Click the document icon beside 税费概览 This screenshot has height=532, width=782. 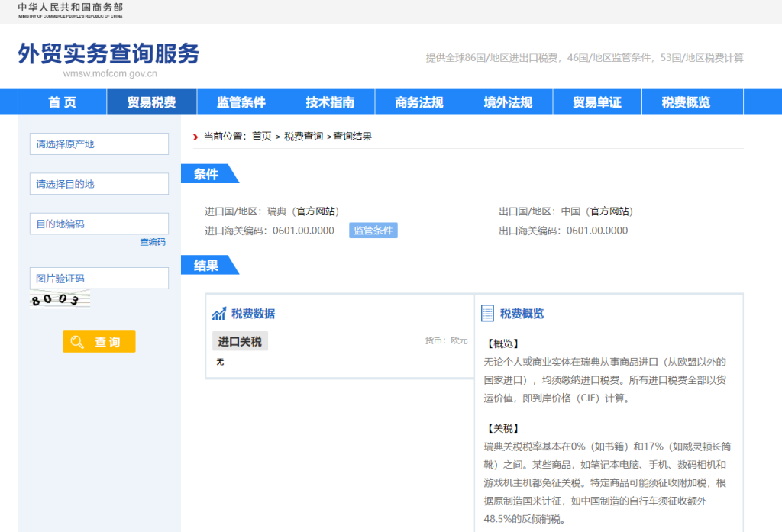(487, 313)
